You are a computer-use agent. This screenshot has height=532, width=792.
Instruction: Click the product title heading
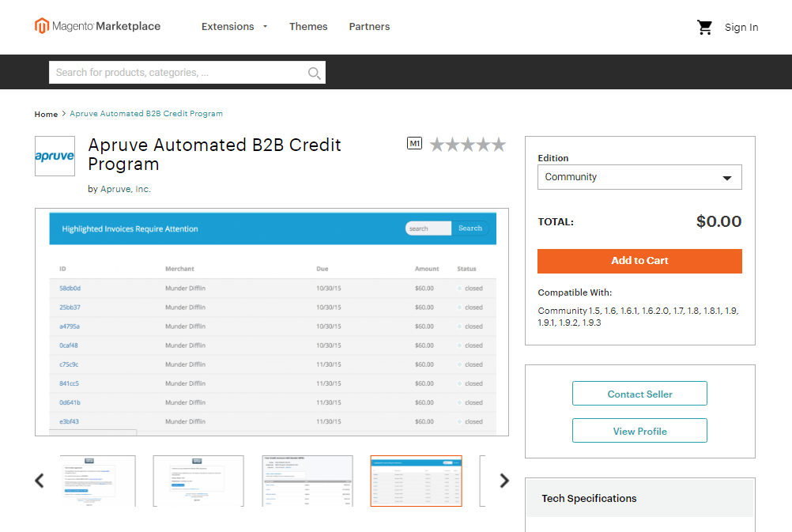pyautogui.click(x=215, y=155)
